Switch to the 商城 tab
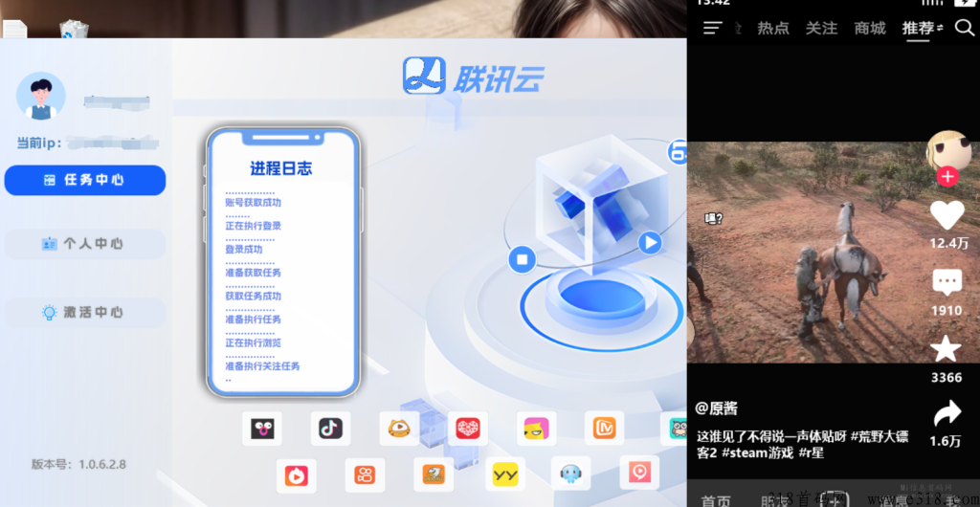This screenshot has width=980, height=507. coord(870,28)
